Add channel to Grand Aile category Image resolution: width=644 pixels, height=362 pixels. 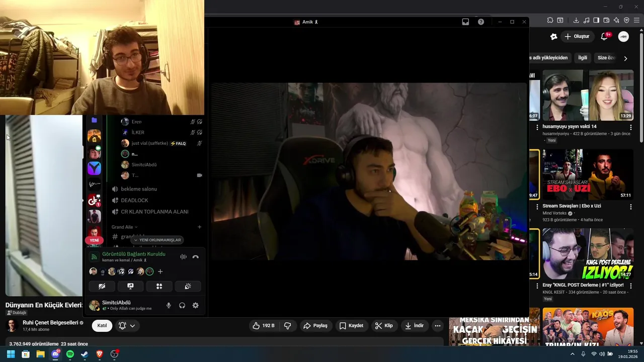(199, 227)
